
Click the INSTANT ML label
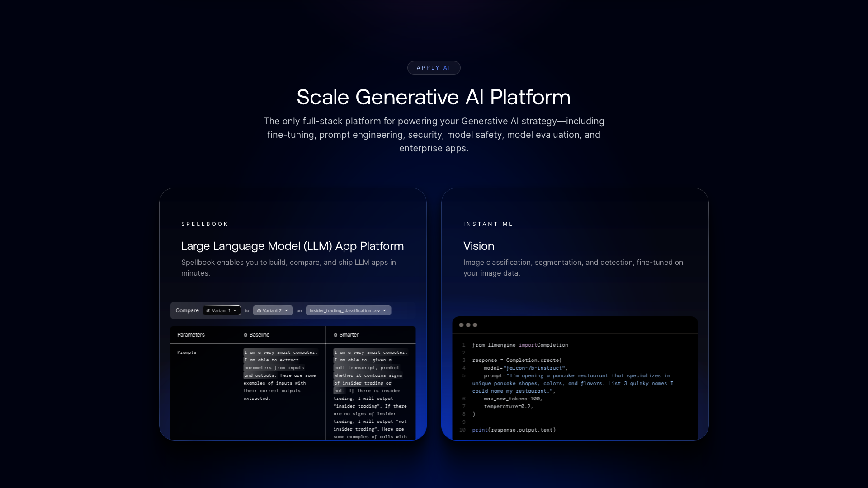click(488, 224)
